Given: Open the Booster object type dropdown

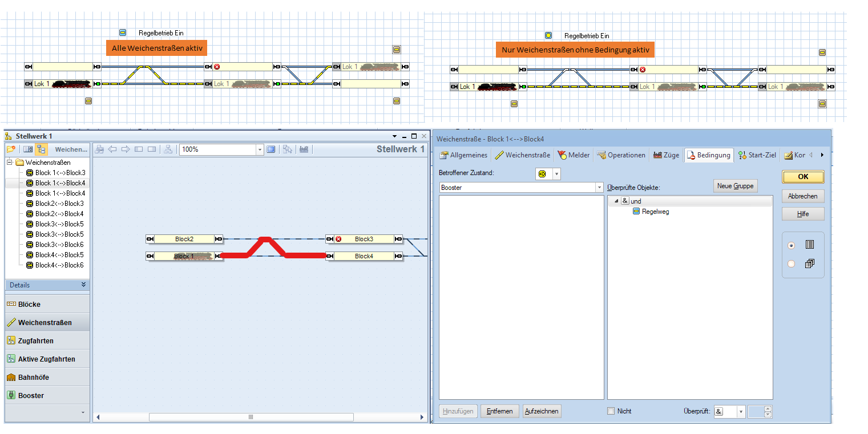Looking at the screenshot, I should click(x=599, y=188).
